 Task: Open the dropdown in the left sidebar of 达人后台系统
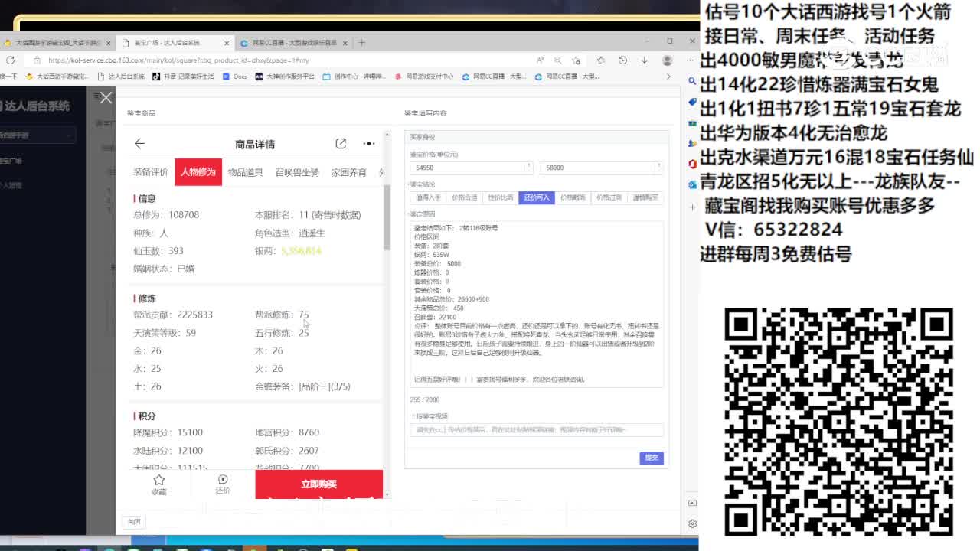[36, 135]
